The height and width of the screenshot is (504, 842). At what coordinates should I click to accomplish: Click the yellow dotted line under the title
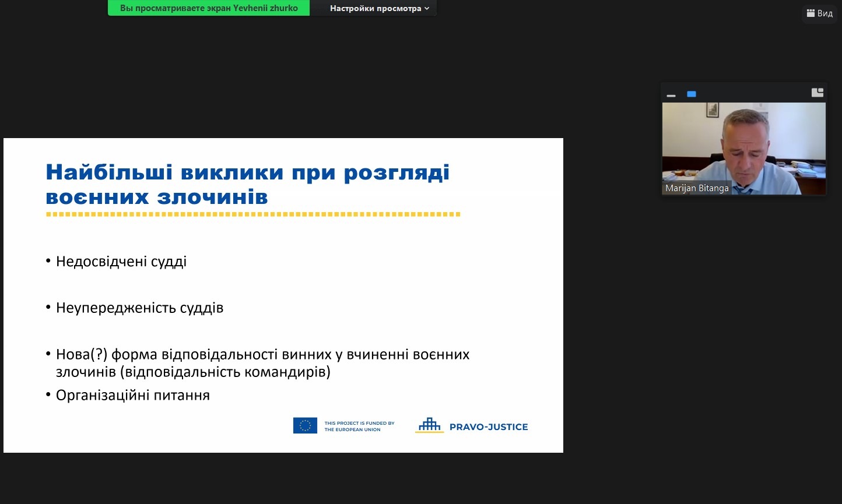pos(253,215)
